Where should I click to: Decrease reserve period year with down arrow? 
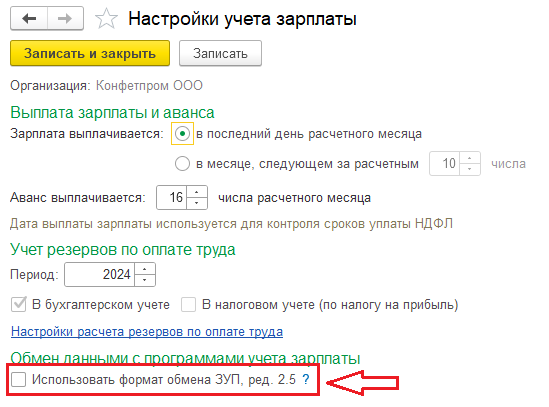tap(145, 280)
